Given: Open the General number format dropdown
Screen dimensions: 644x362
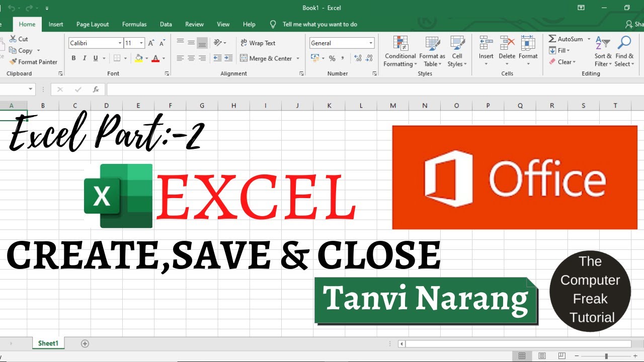Looking at the screenshot, I should pyautogui.click(x=371, y=43).
